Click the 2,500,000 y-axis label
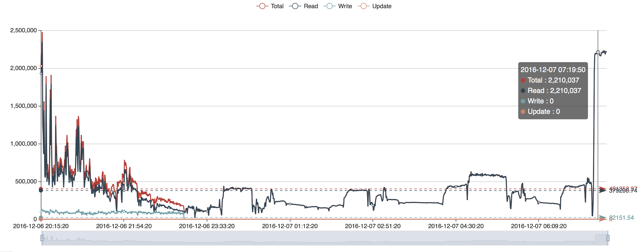The image size is (644, 252). coord(23,30)
